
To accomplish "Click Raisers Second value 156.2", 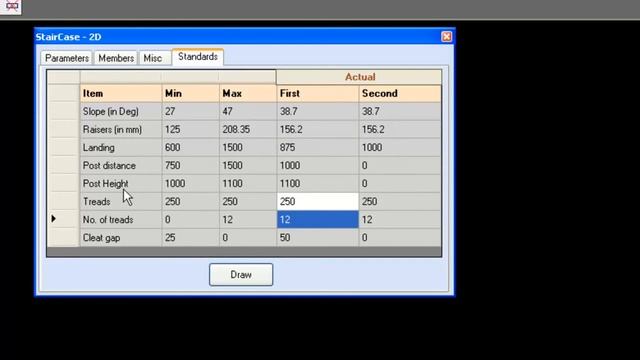I will pos(400,129).
